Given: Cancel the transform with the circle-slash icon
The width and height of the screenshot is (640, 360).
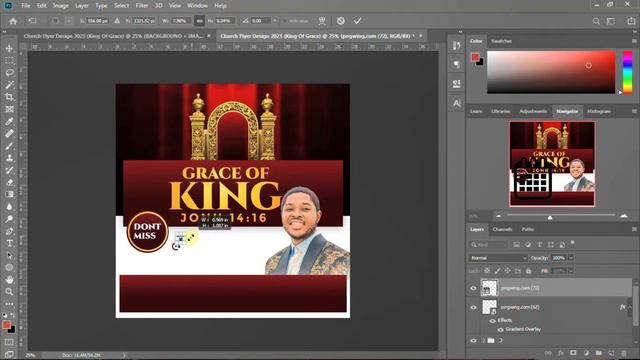Looking at the screenshot, I should coord(341,21).
